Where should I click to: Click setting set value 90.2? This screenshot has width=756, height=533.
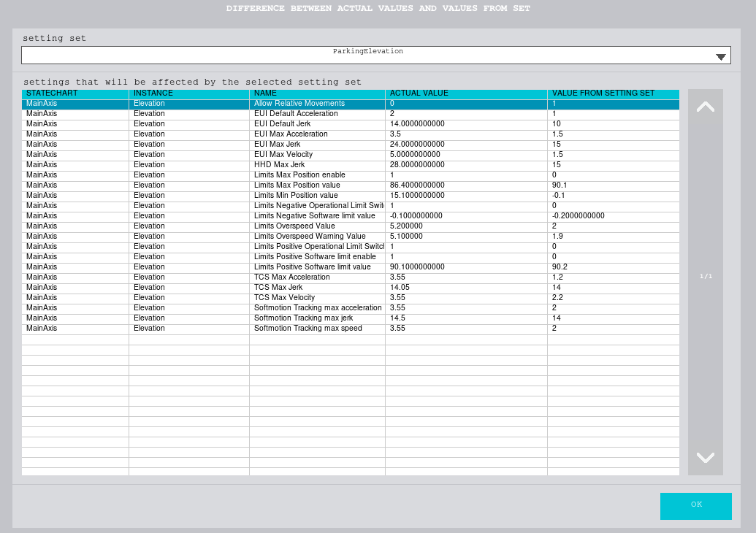560,267
